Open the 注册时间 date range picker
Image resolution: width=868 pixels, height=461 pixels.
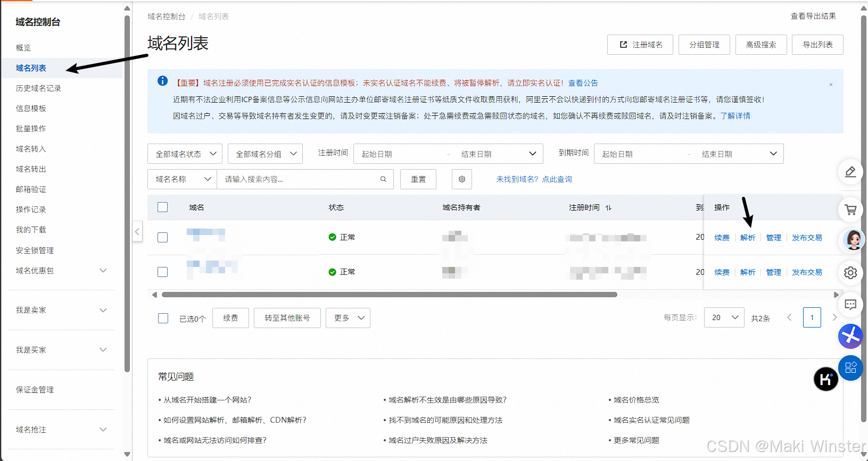coord(448,154)
